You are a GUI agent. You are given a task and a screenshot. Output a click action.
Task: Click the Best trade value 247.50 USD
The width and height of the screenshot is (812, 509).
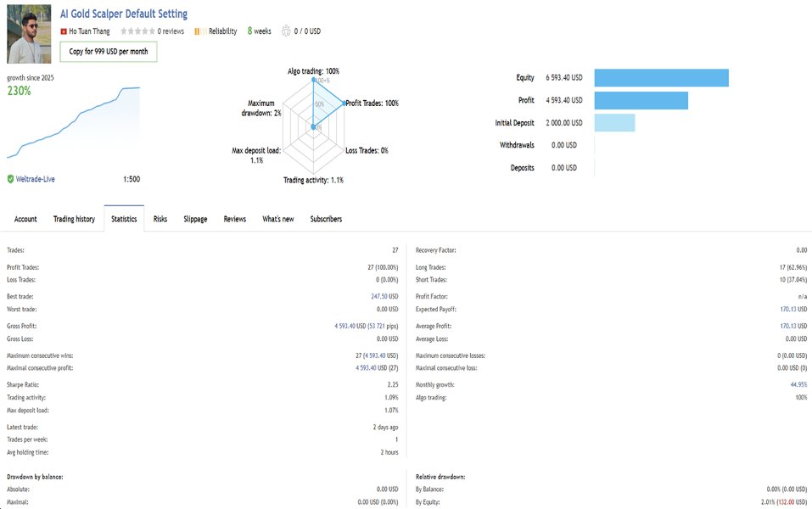click(x=384, y=297)
